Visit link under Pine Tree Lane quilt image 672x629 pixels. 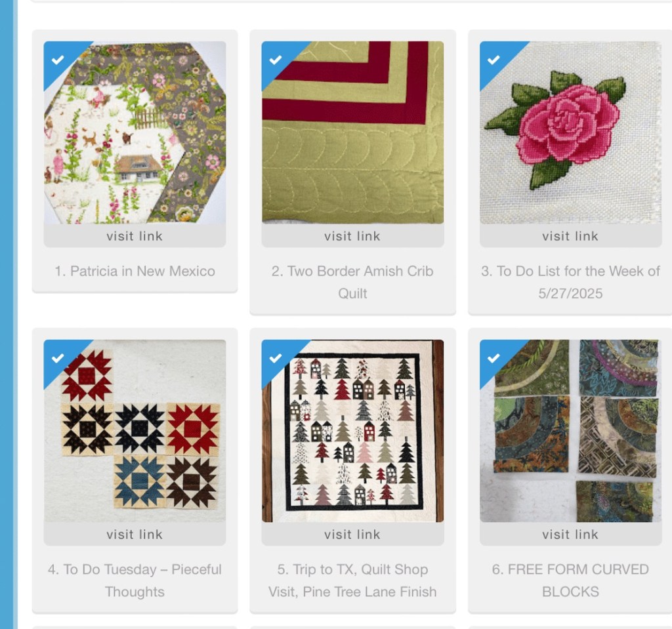[x=352, y=534]
